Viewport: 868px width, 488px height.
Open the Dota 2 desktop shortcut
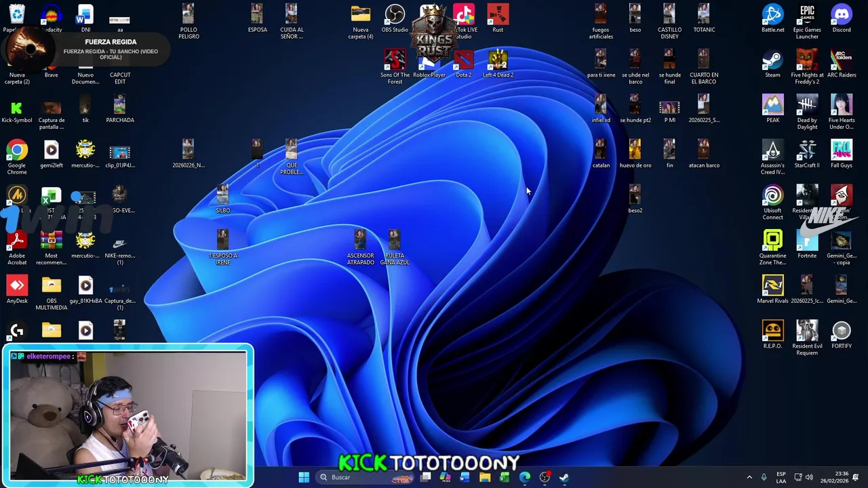tap(464, 64)
